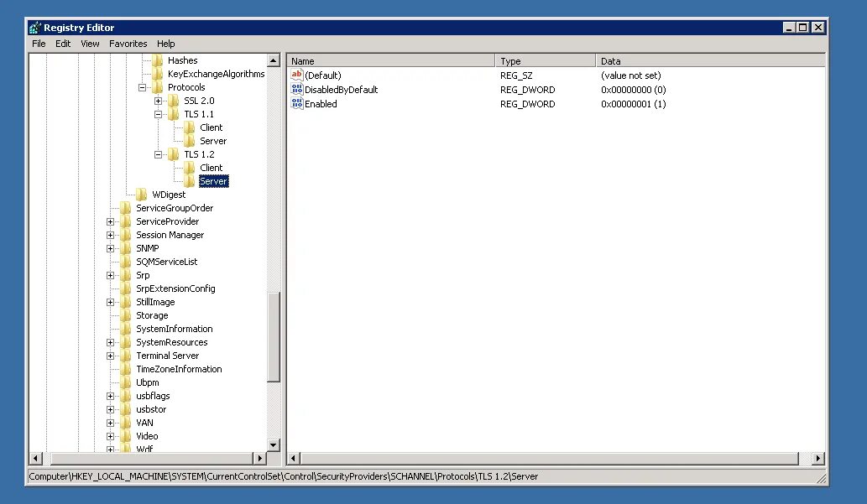The image size is (867, 504).
Task: Expand the usbstor key
Action: tap(110, 409)
